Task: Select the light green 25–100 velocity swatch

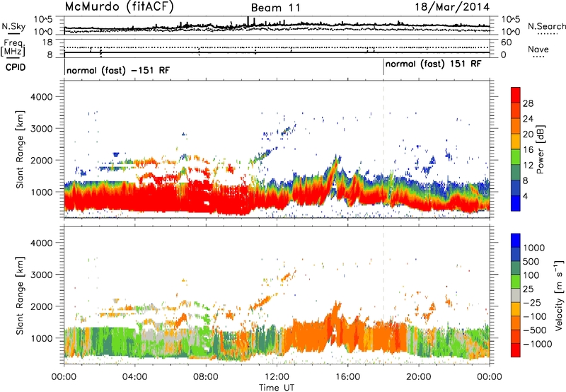Action: click(516, 282)
